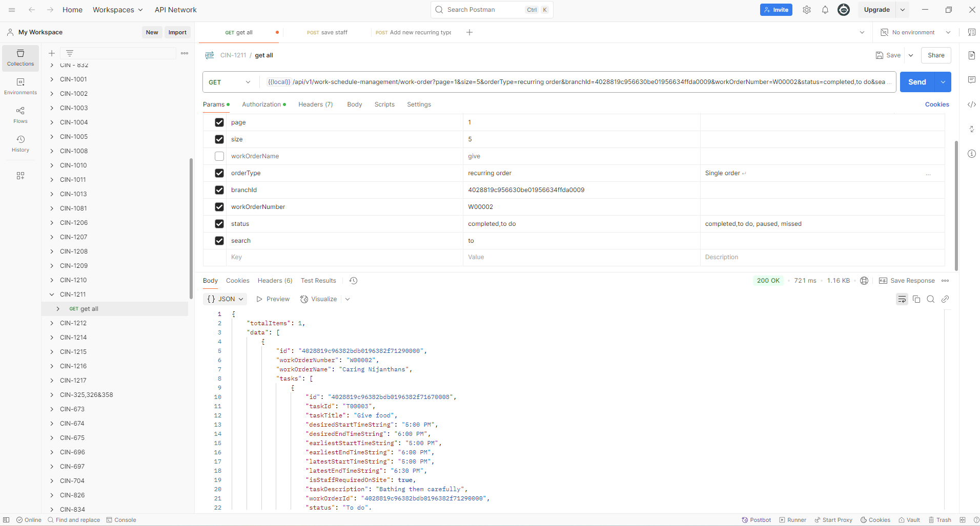Viewport: 980px width, 526px height.
Task: Click the collections sidebar scrollbar
Action: [191, 228]
